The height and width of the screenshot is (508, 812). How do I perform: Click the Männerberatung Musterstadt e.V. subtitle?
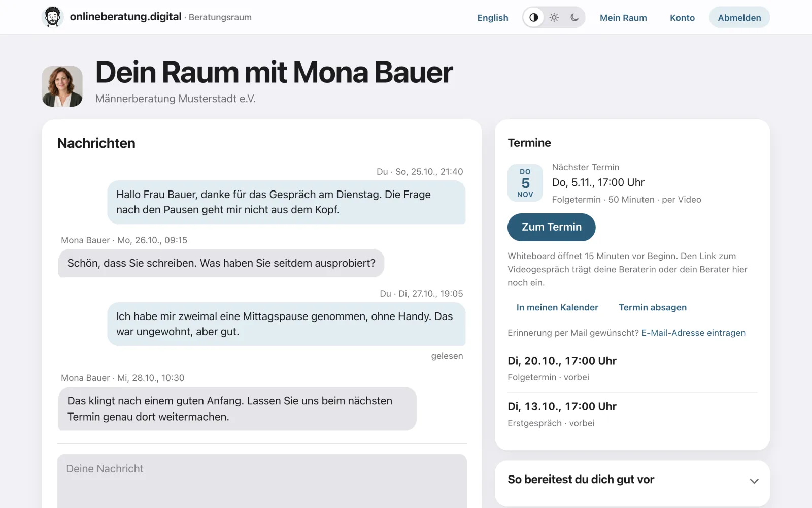pos(176,99)
